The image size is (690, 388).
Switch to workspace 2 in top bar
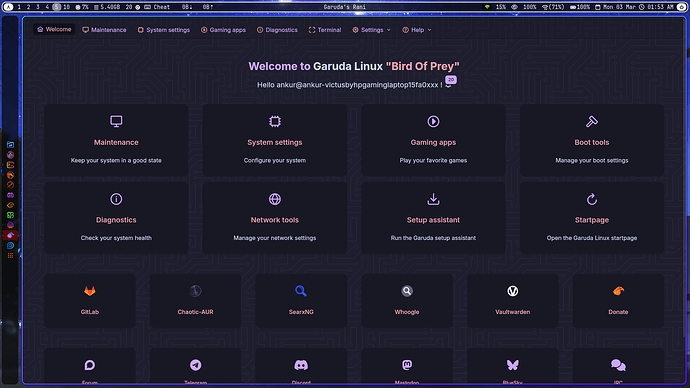pos(28,7)
